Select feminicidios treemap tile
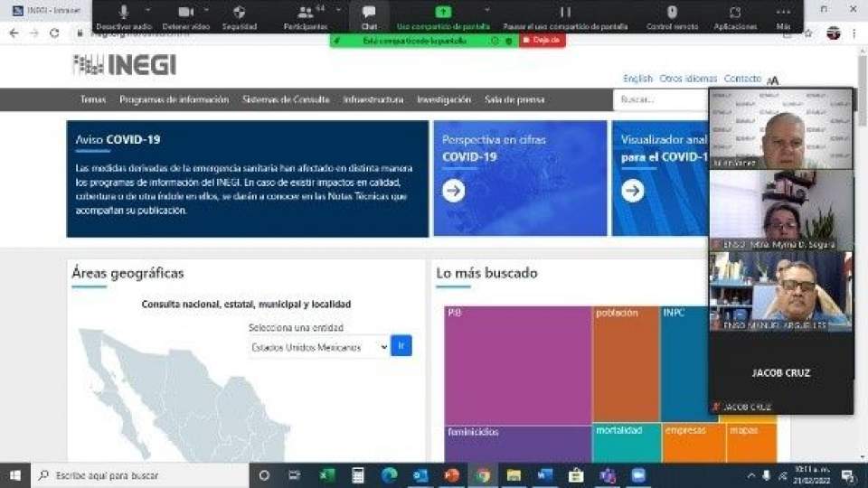Screen dimensions: 868x488 tap(517, 444)
